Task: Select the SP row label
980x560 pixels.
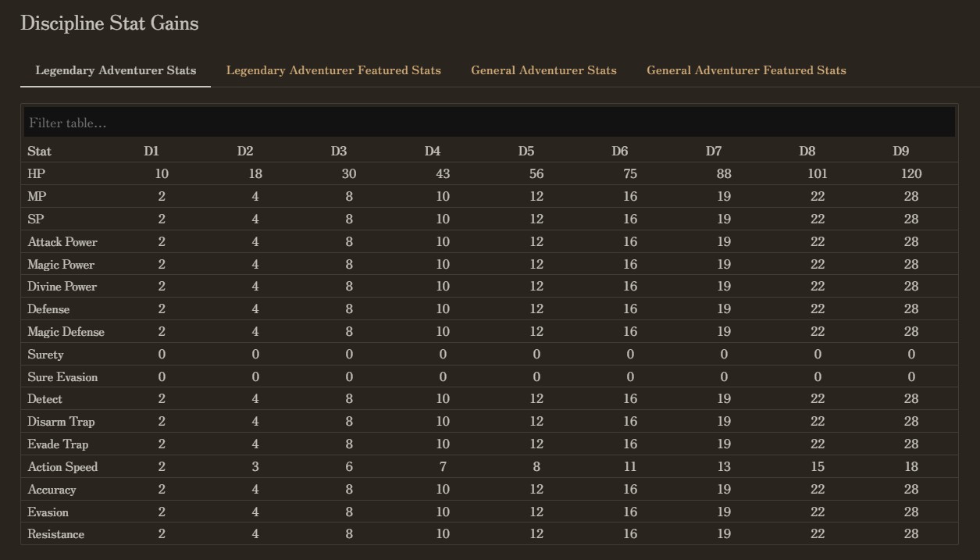Action: point(36,219)
